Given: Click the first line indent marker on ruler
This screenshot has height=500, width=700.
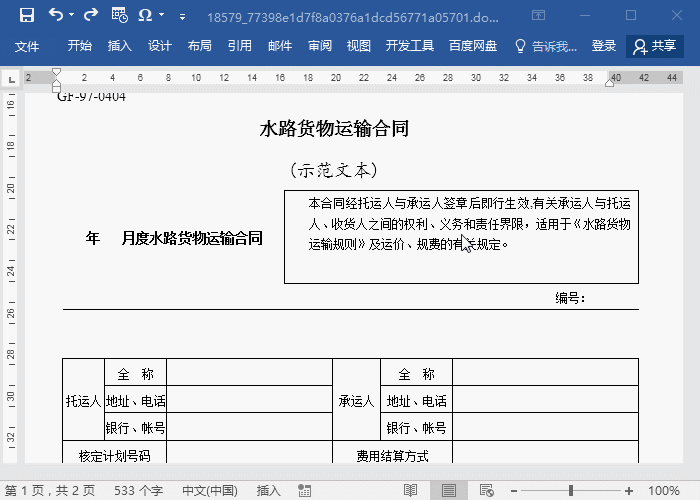Looking at the screenshot, I should [x=56, y=71].
